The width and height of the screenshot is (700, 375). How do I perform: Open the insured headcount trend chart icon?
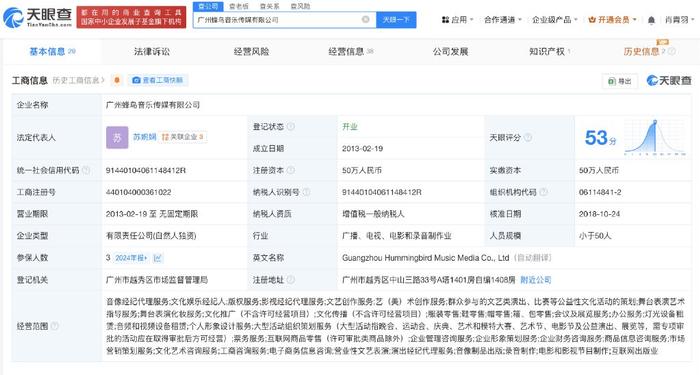tap(158, 258)
